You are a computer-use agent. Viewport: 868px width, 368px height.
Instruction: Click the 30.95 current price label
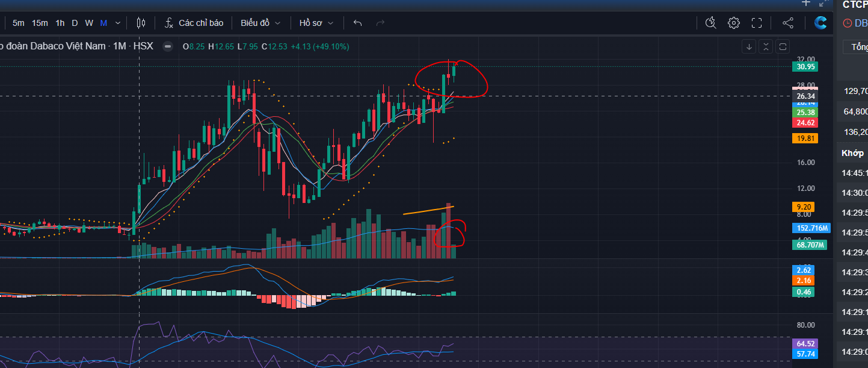pos(805,67)
